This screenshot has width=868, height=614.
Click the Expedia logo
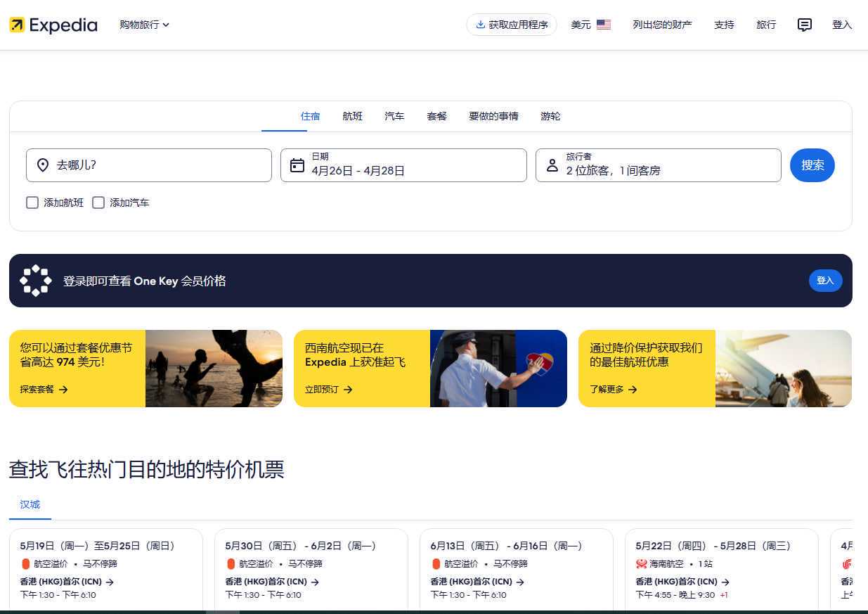click(53, 25)
